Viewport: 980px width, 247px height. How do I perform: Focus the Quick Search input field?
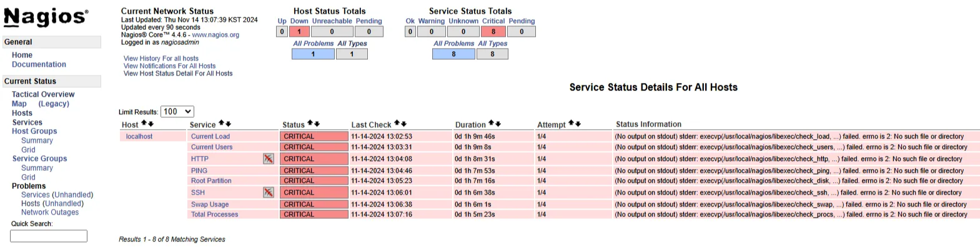pyautogui.click(x=49, y=236)
